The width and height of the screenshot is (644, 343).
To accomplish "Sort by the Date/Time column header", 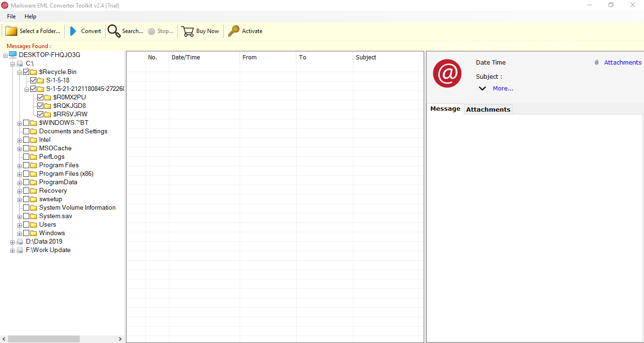I will pyautogui.click(x=204, y=57).
